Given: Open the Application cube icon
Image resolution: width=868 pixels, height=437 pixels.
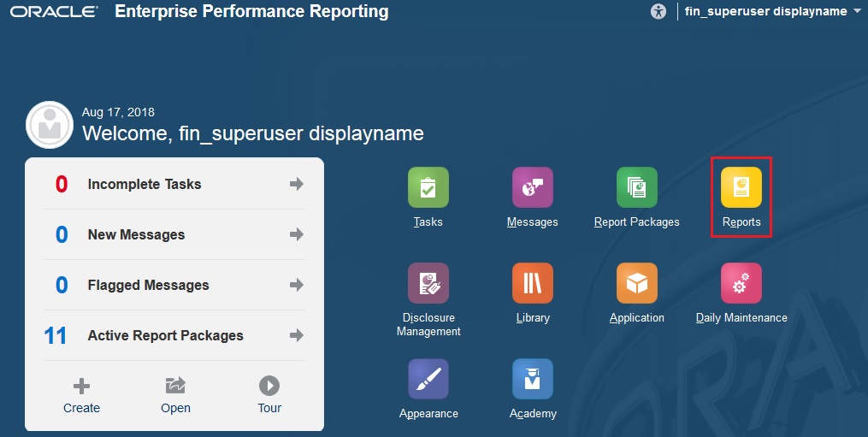Looking at the screenshot, I should pos(636,283).
